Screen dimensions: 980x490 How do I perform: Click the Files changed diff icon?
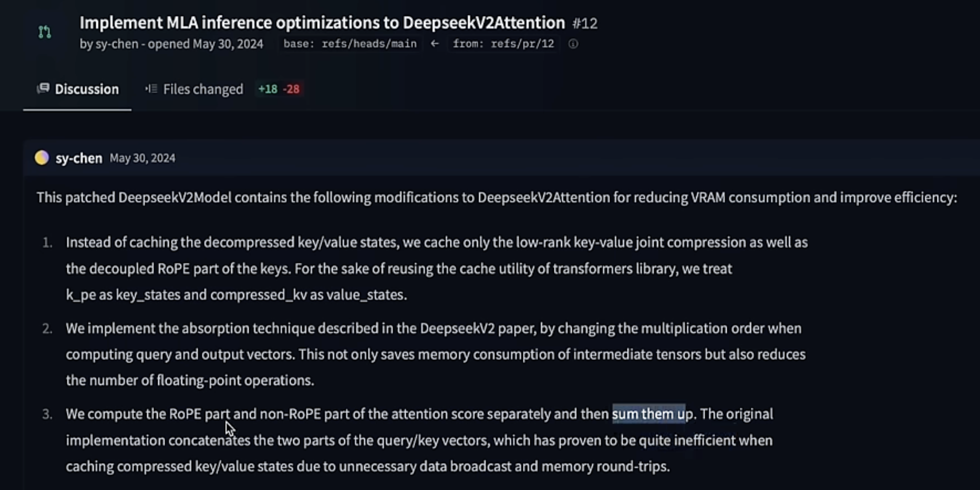[x=151, y=89]
